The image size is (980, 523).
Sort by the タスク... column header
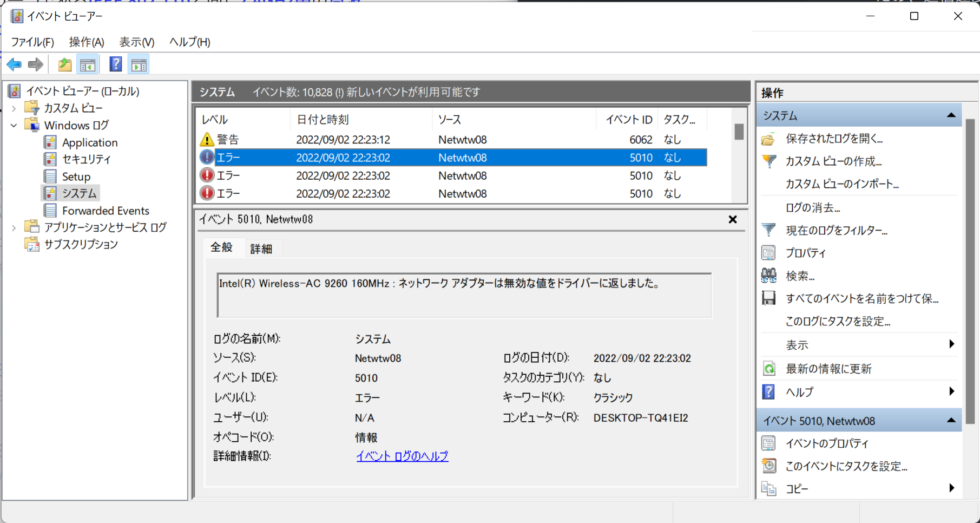click(682, 120)
